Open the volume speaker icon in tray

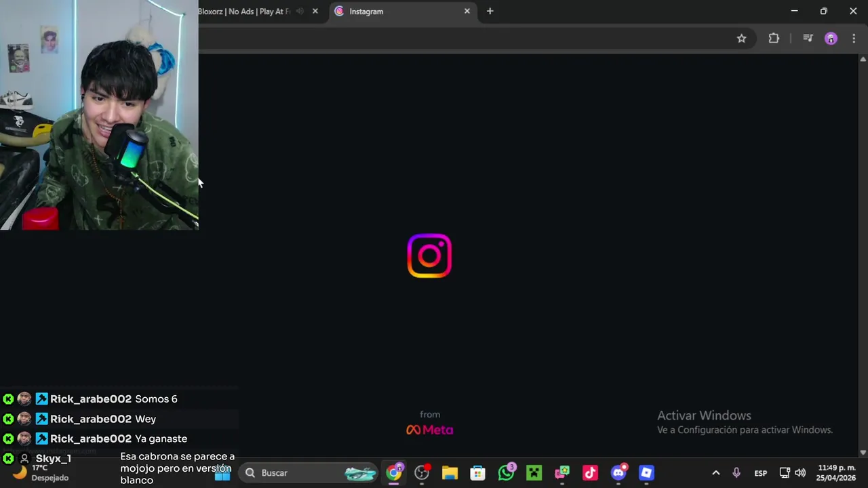(x=800, y=473)
